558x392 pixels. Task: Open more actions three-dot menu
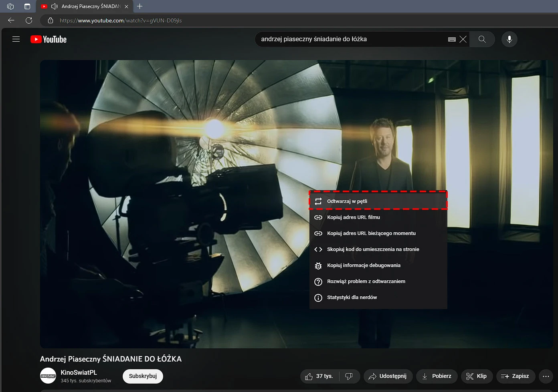[x=546, y=376]
